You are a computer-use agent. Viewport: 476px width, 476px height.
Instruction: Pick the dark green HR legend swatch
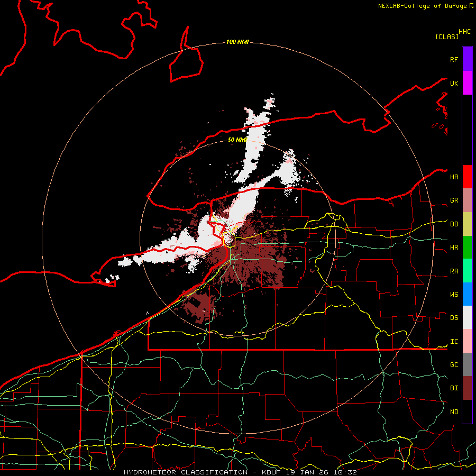(467, 247)
